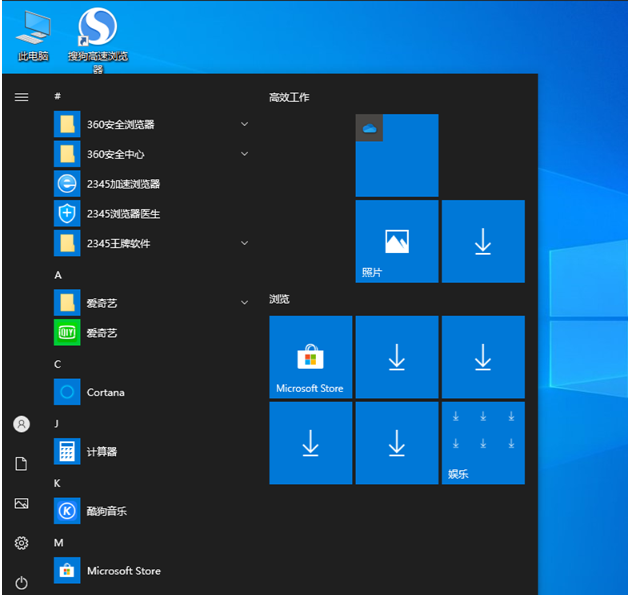The height and width of the screenshot is (596, 628).
Task: Click the Power button icon
Action: (x=21, y=583)
